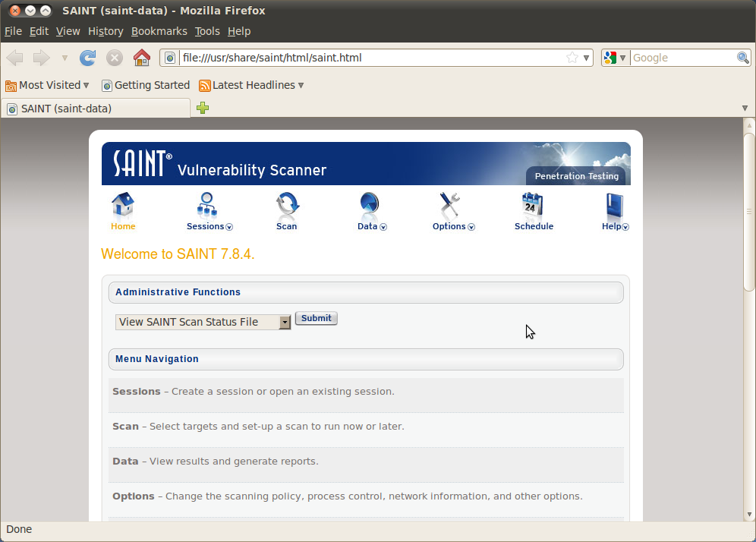The height and width of the screenshot is (542, 756).
Task: Show recent pages history dropdown arrow
Action: [x=65, y=58]
